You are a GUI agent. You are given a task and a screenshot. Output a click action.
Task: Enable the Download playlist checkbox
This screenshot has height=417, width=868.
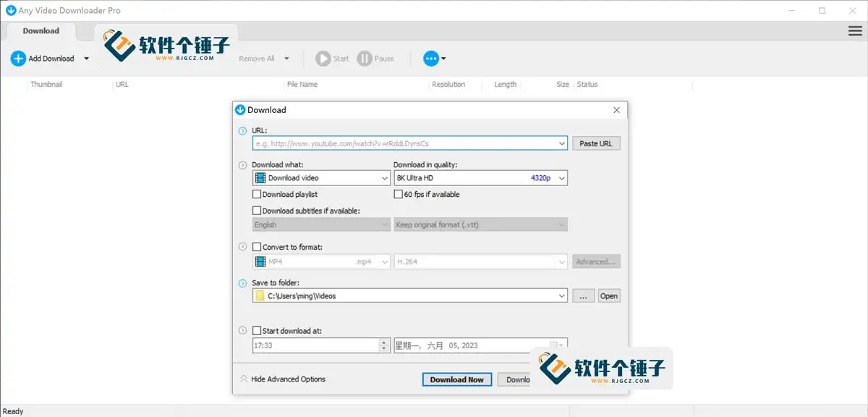point(257,194)
